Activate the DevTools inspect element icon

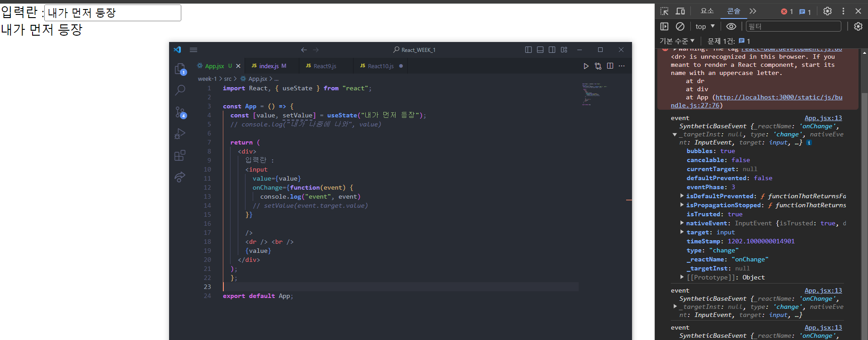pyautogui.click(x=664, y=11)
